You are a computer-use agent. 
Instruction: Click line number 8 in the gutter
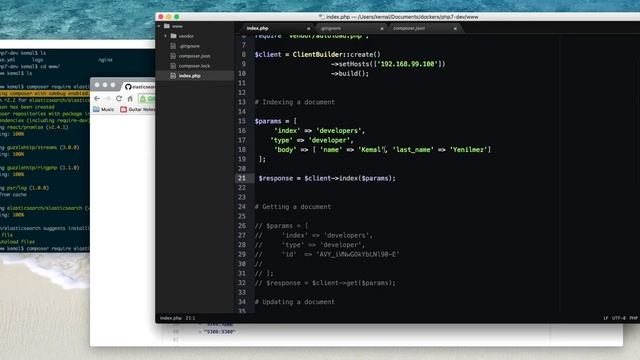(244, 54)
